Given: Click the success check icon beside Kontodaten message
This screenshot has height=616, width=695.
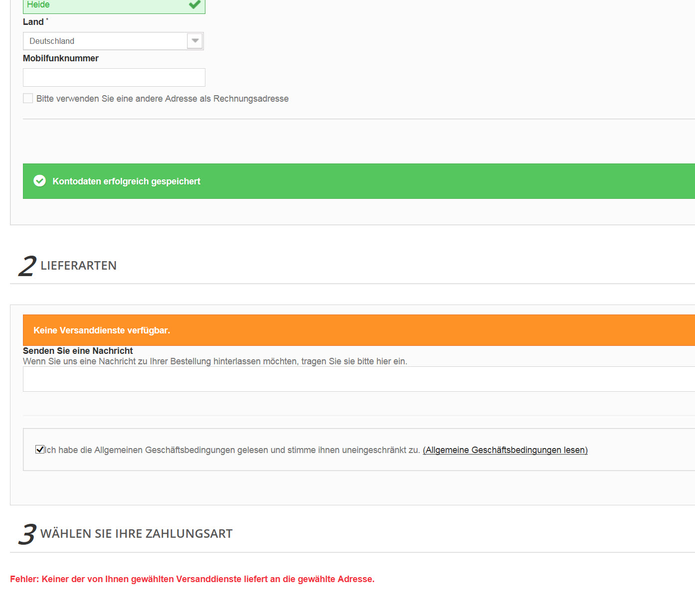Looking at the screenshot, I should [40, 181].
